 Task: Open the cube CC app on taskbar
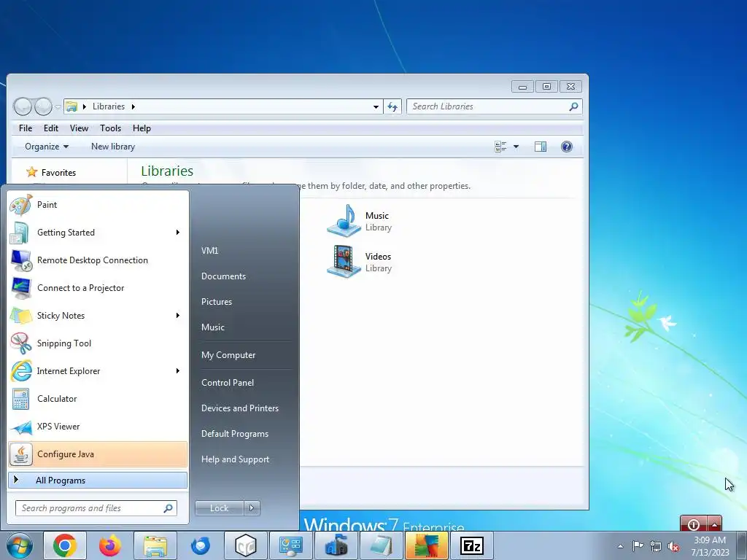(246, 545)
